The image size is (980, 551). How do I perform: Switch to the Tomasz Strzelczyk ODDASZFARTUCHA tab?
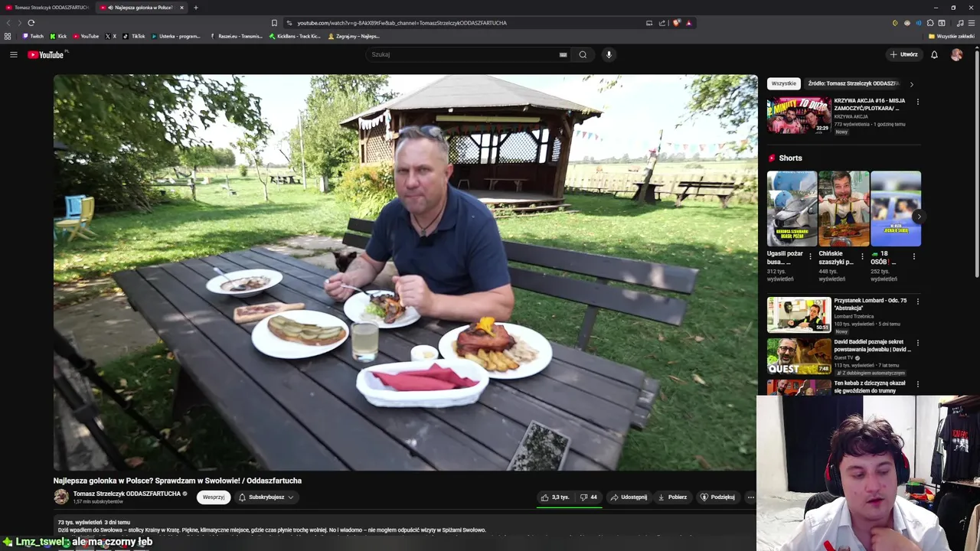pyautogui.click(x=47, y=8)
